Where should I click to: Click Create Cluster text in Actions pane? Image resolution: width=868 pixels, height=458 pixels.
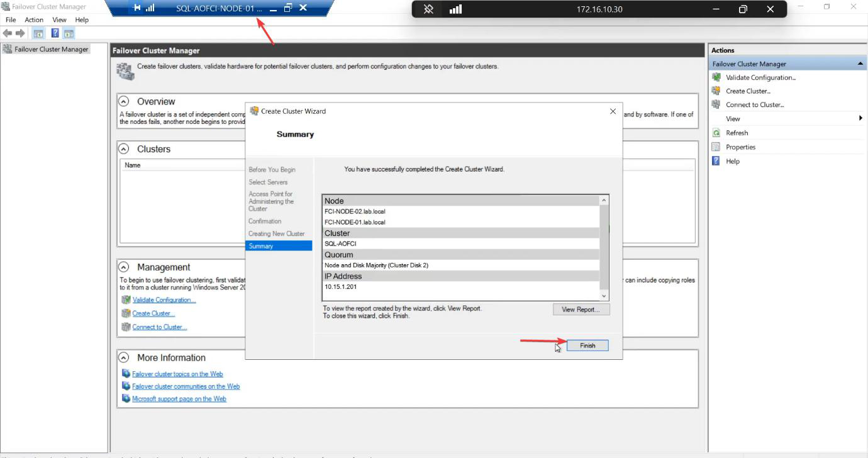pyautogui.click(x=748, y=91)
